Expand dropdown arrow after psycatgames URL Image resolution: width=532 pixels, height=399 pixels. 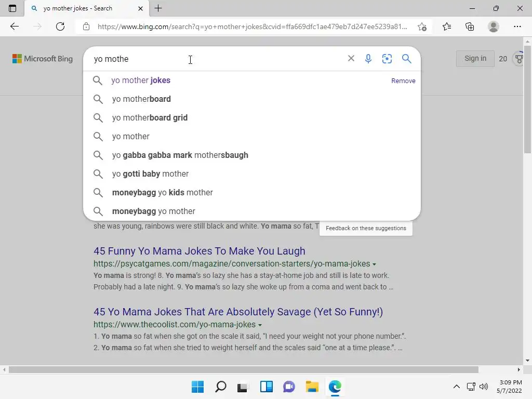tap(374, 264)
